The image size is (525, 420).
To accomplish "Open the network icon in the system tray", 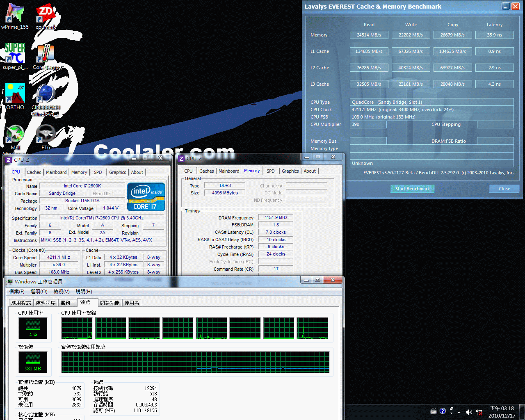I will click(479, 412).
